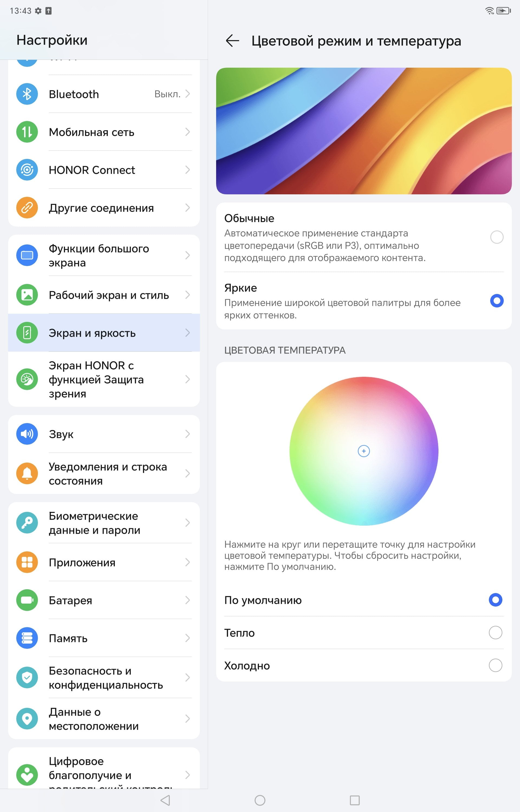Expand Безопасность и конфиденциальность chevron

(188, 677)
